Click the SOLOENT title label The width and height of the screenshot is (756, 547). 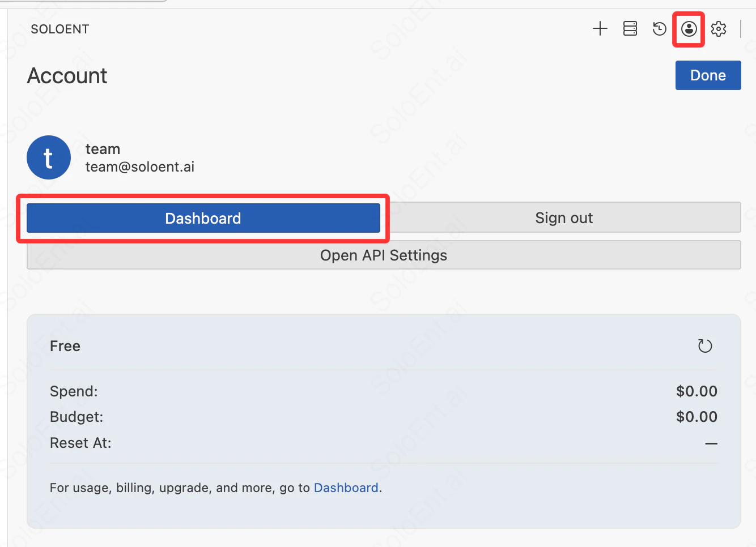[x=60, y=29]
